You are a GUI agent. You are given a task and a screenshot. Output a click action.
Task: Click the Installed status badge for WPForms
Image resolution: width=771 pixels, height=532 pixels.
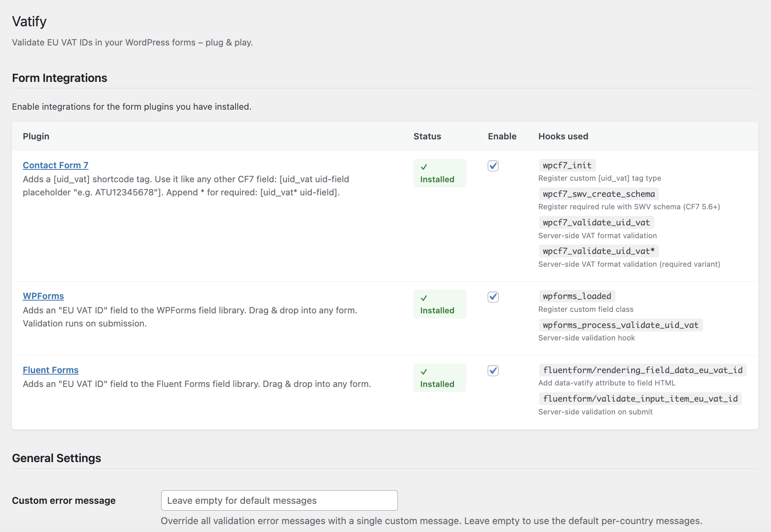[440, 304]
